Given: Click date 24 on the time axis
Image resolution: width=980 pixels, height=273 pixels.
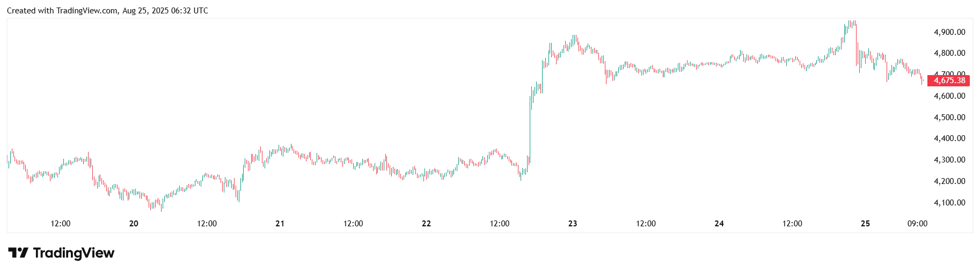Looking at the screenshot, I should point(719,224).
